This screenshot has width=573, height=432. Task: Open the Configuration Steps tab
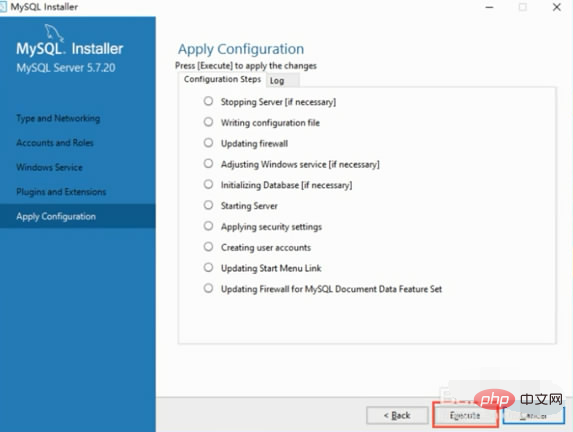tap(222, 79)
